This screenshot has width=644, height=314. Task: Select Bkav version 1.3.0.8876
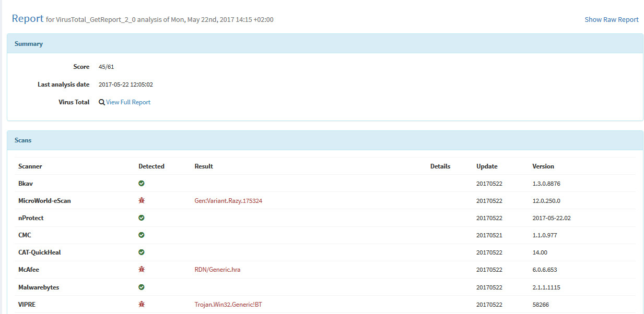(546, 184)
